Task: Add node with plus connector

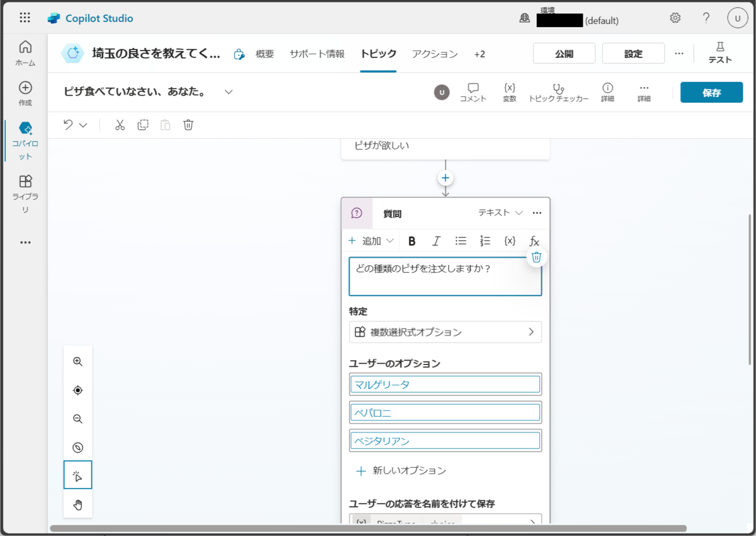Action: click(445, 178)
